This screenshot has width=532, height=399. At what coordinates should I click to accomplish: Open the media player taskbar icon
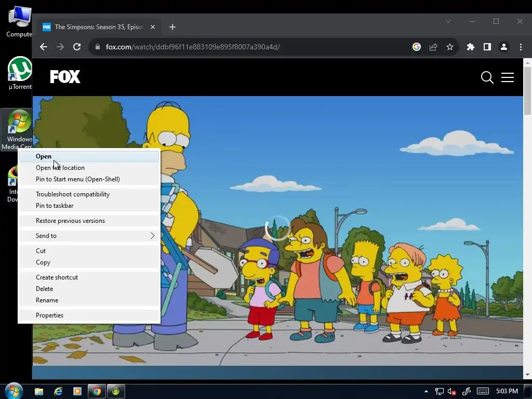pyautogui.click(x=77, y=391)
